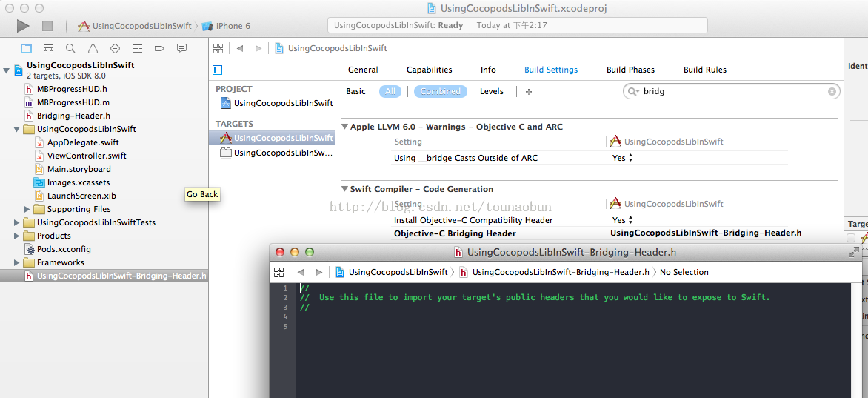Clear the bridg search text
868x398 pixels.
832,91
